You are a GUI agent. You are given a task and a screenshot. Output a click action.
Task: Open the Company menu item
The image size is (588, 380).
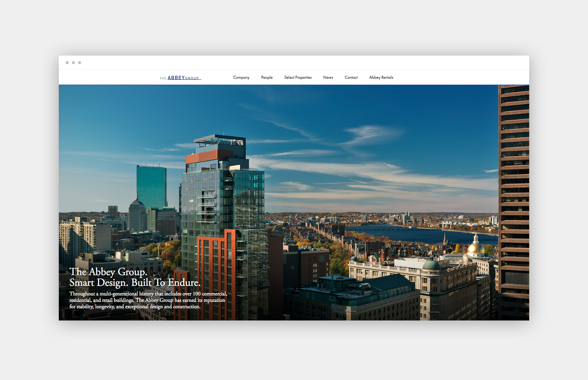click(x=241, y=78)
